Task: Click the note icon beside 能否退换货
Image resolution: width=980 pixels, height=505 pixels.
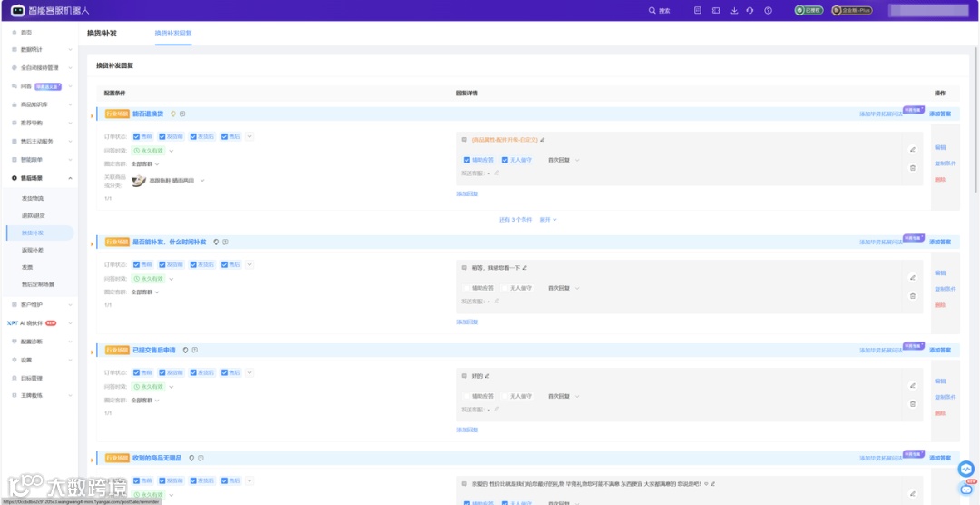Action: (182, 114)
